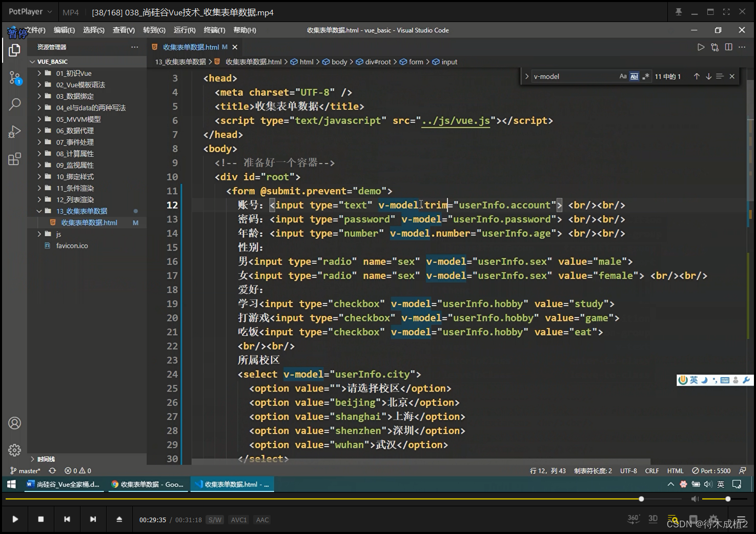Image resolution: width=756 pixels, height=534 pixels.
Task: Click PotPlayer video seek progress bar
Action: point(343,499)
